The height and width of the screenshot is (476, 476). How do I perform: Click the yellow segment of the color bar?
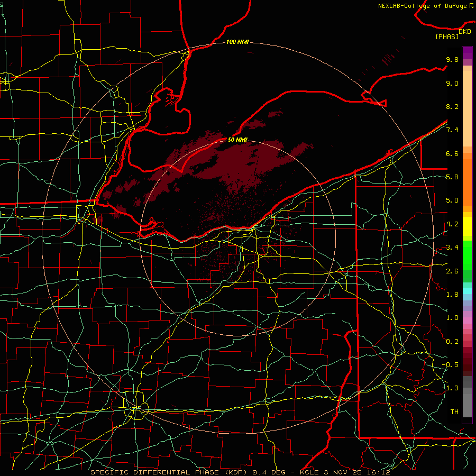click(467, 226)
